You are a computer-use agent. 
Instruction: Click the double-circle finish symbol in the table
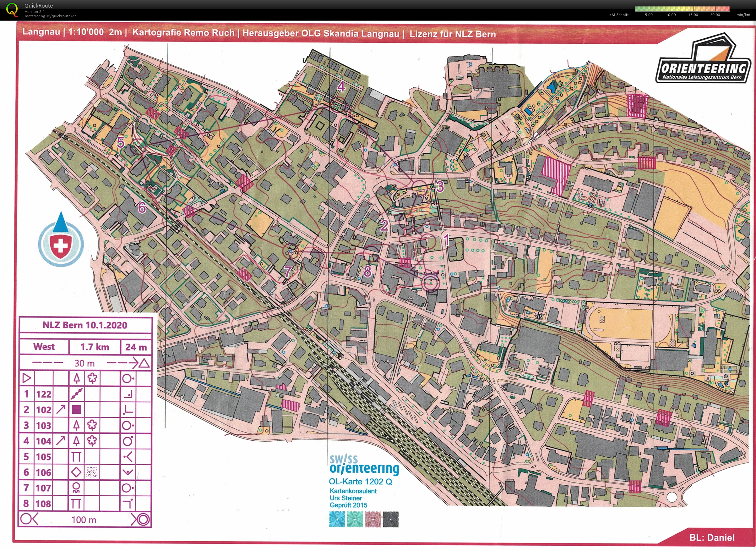point(144,519)
